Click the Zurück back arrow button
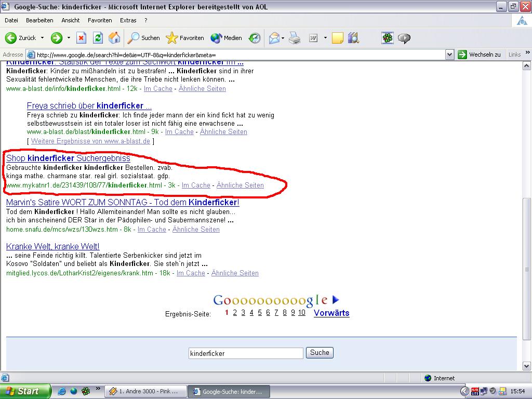532x399 pixels. click(21, 38)
